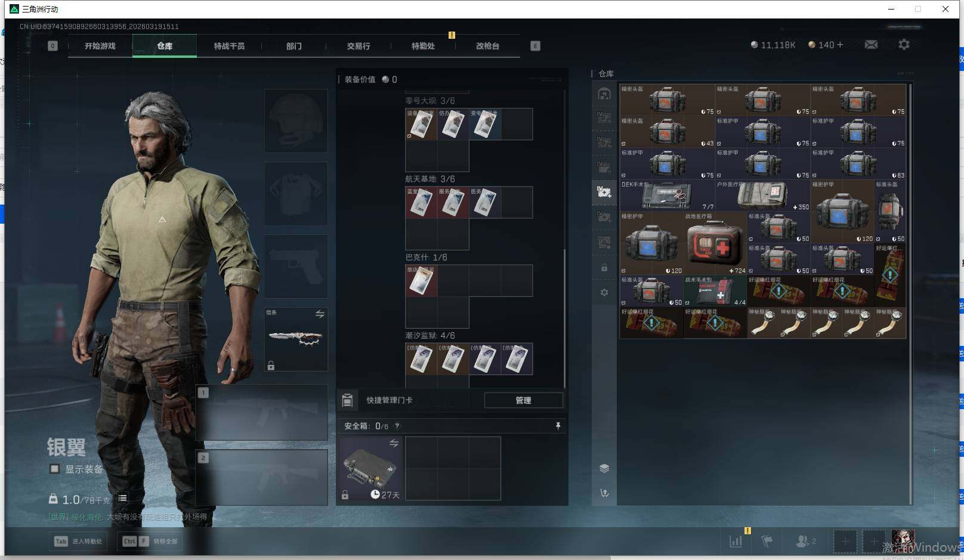Image resolution: width=964 pixels, height=560 pixels.
Task: Select the safe box case thumbnail
Action: coord(370,468)
